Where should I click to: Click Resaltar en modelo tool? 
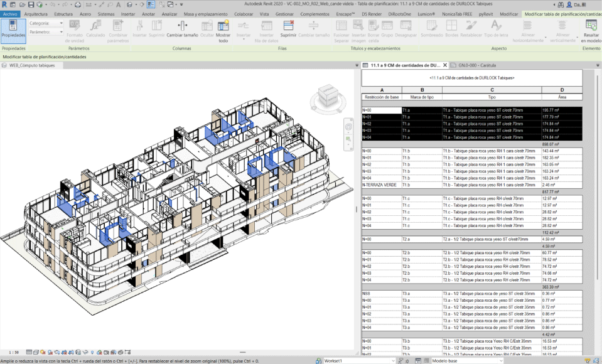(x=591, y=31)
